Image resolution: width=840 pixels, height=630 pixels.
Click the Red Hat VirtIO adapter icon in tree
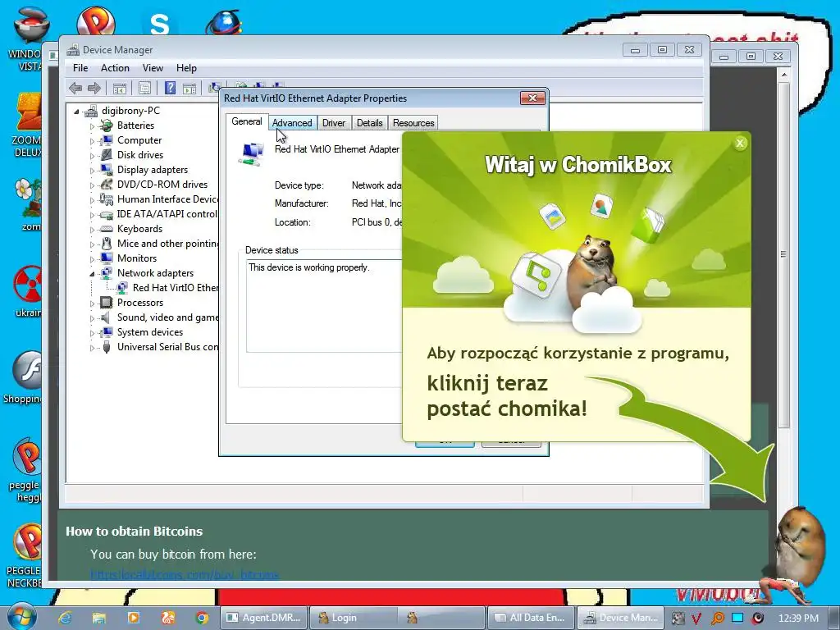(122, 288)
